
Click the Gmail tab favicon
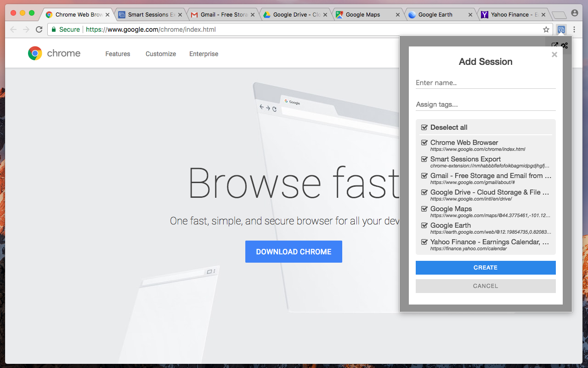coord(194,15)
